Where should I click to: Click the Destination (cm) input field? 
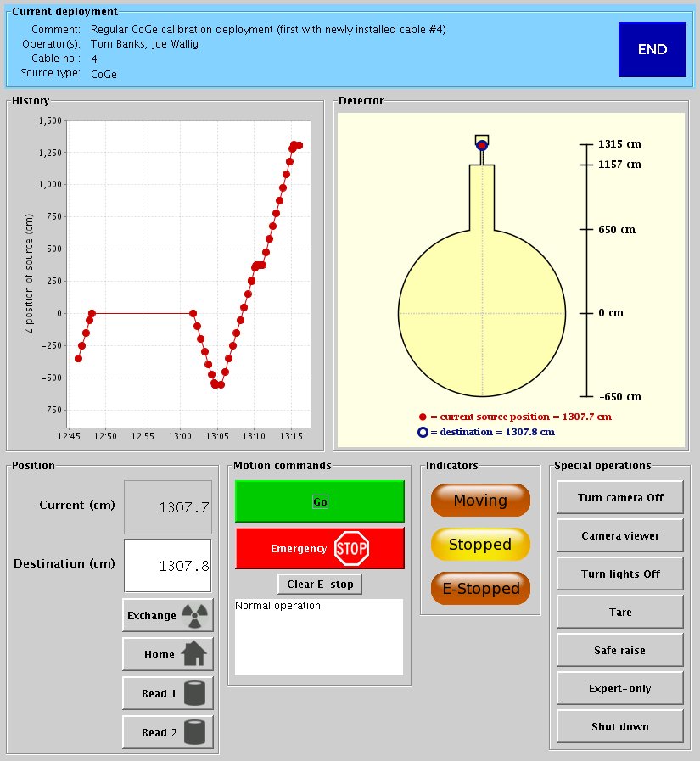(167, 566)
